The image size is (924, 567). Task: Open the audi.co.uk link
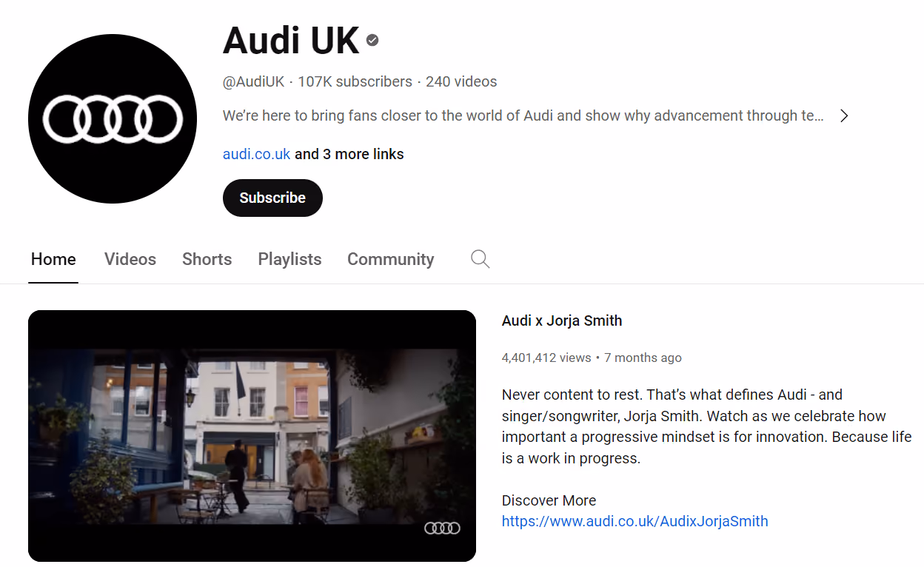tap(256, 154)
